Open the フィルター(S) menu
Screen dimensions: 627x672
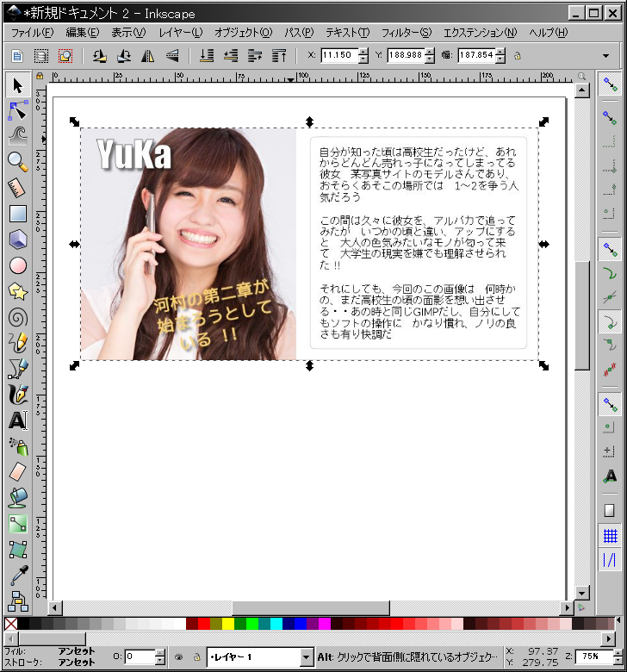click(407, 33)
